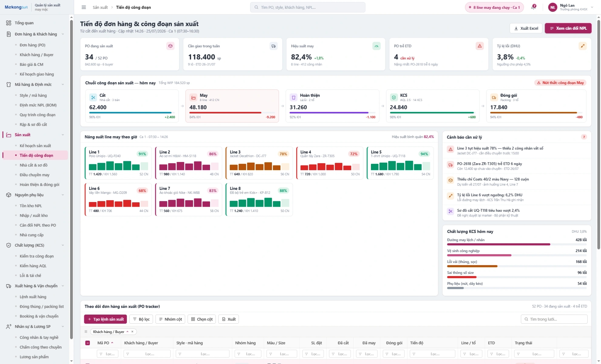Open Kế hoạch sản xuất menu item
Viewport: 601px width, 364px height.
click(x=35, y=146)
